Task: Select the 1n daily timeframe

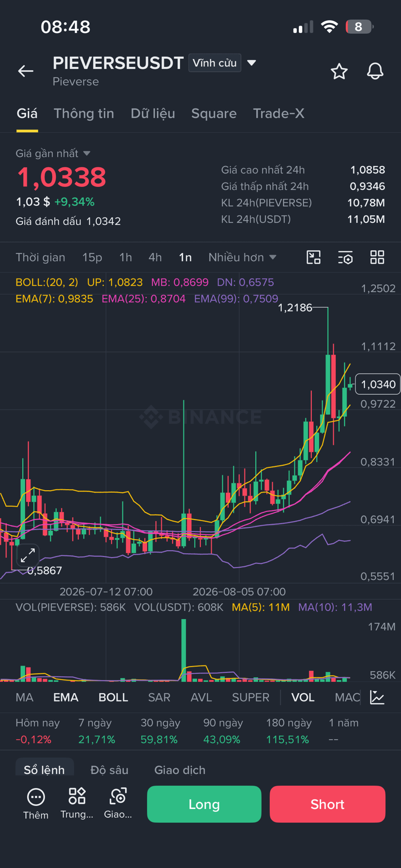Action: click(x=185, y=257)
